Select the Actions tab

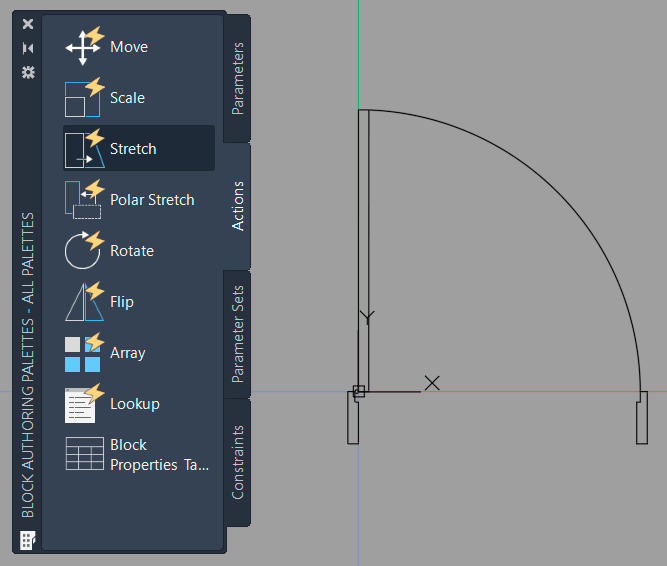(x=238, y=206)
